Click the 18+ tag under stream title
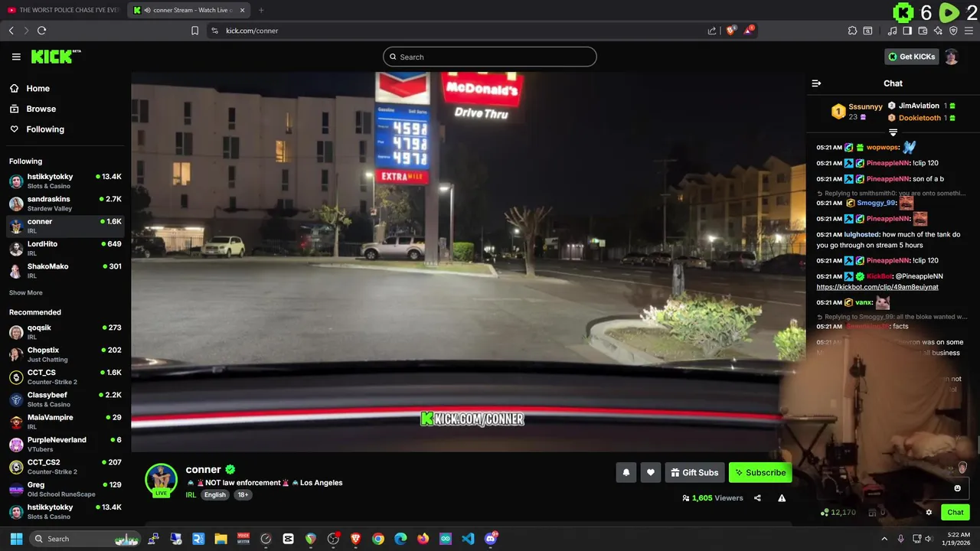Viewport: 980px width, 551px height. (243, 494)
